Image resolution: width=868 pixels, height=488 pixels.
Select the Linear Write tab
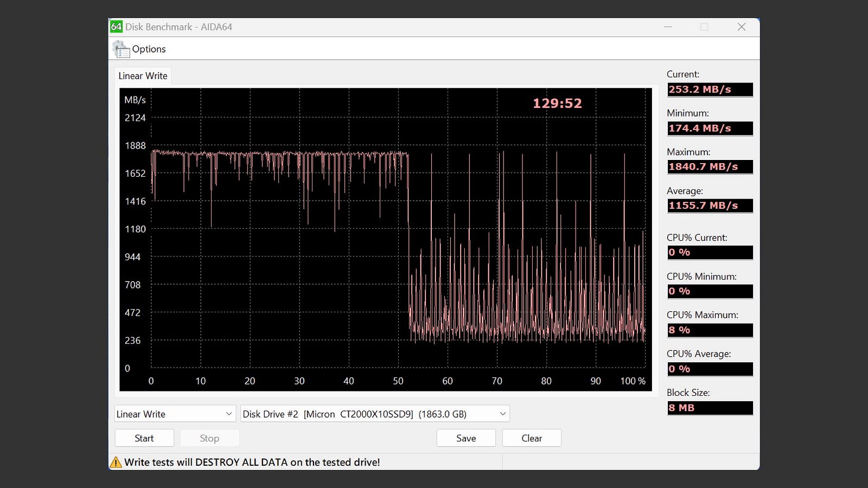[143, 76]
